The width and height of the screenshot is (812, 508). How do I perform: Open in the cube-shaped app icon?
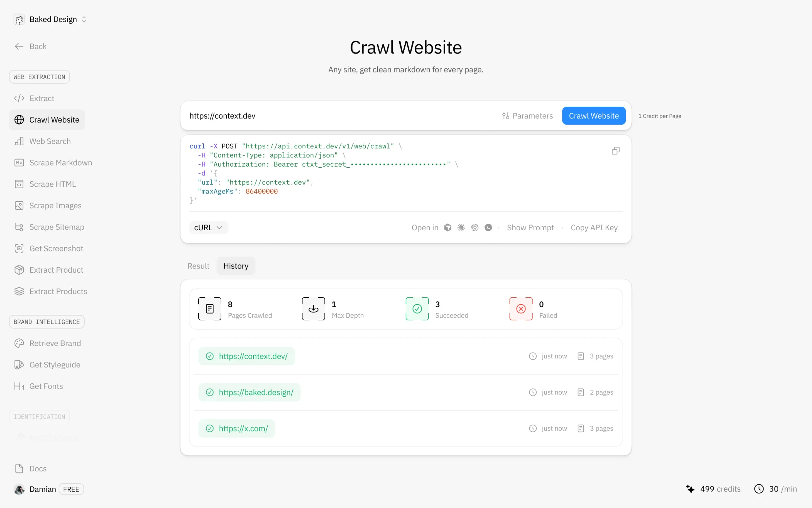[448, 228]
